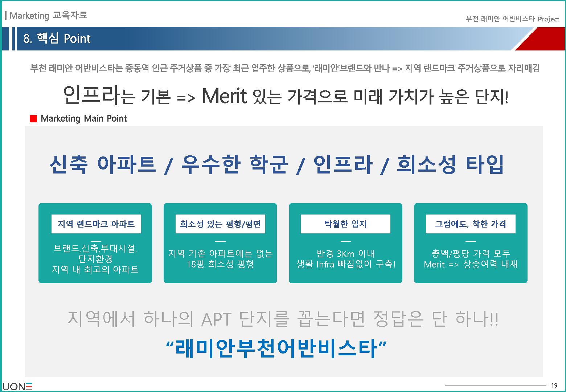Click the '희소성 있는 평형/평면' card title
Viewport: 566px width, 392px height.
[220, 224]
